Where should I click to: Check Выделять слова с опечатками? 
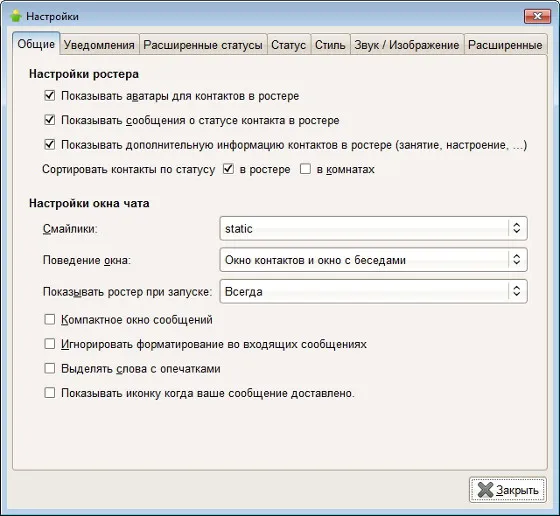[x=50, y=368]
